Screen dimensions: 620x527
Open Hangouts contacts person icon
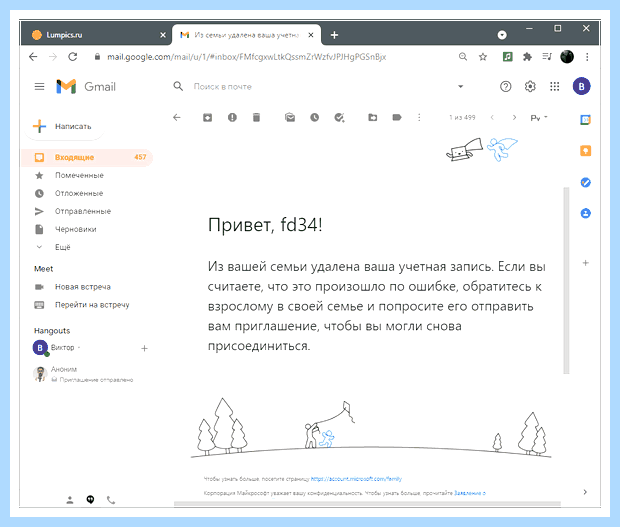pos(70,500)
